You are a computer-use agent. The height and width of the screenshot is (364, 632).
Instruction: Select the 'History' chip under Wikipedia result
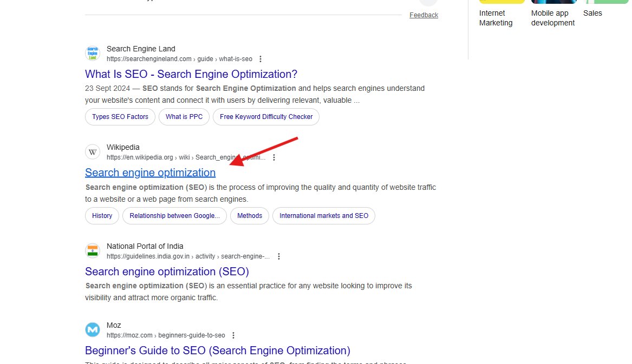pyautogui.click(x=102, y=216)
